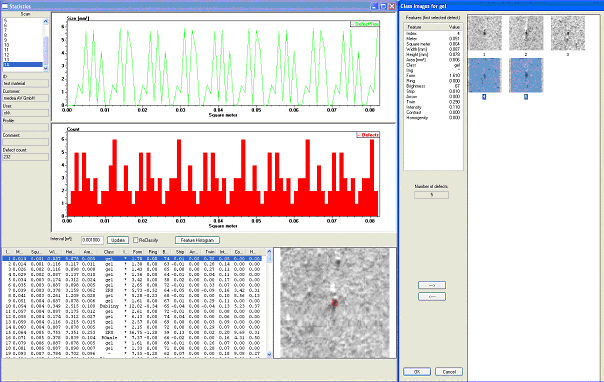This screenshot has height=382, width=604.
Task: Click the Feature column header in Class Images
Action: tap(421, 27)
